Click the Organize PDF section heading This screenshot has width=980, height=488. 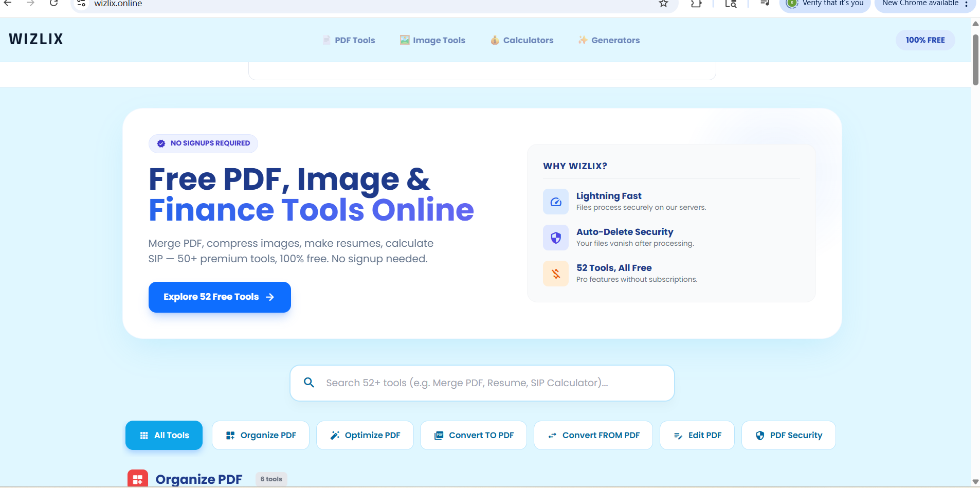click(199, 479)
